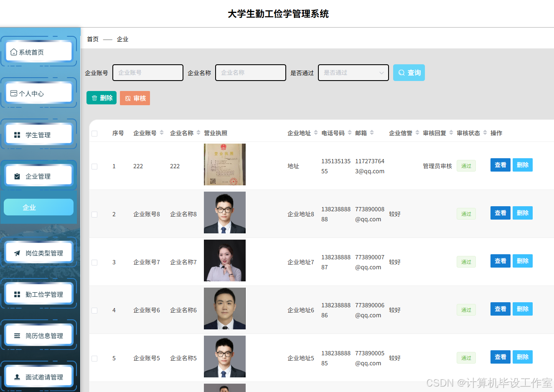Click the person icon beside 面试邀请管理

point(17,377)
